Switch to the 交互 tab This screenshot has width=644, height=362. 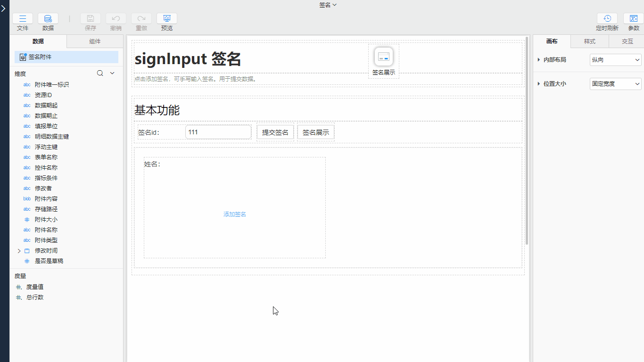[627, 41]
